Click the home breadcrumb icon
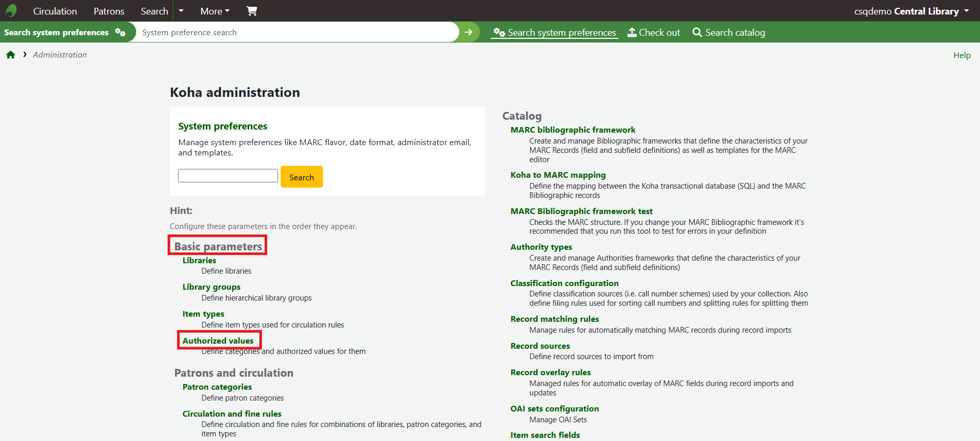The image size is (980, 441). tap(10, 55)
